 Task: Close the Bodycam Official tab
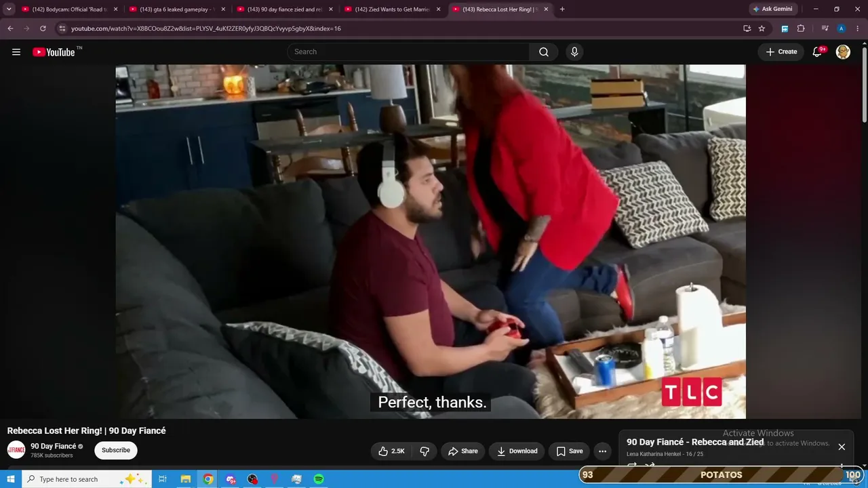point(115,9)
